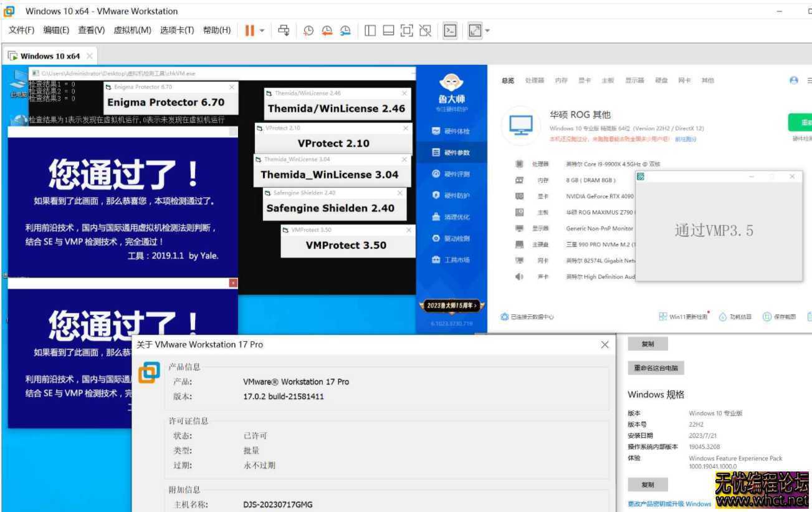
Task: Click the Ludashi user account avatar
Action: tap(793, 80)
